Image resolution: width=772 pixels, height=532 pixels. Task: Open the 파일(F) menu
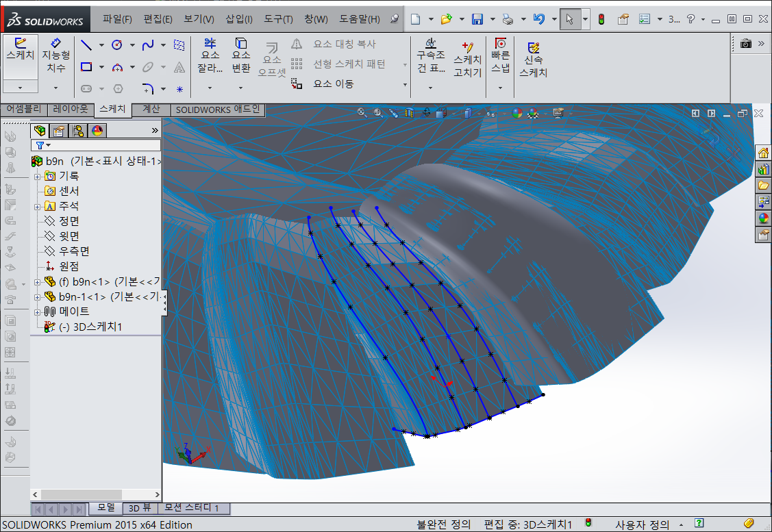(117, 19)
